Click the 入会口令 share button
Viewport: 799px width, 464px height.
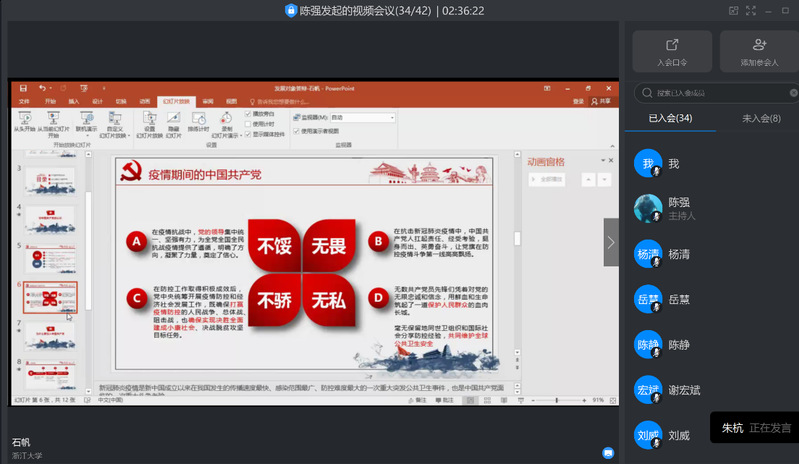point(671,51)
